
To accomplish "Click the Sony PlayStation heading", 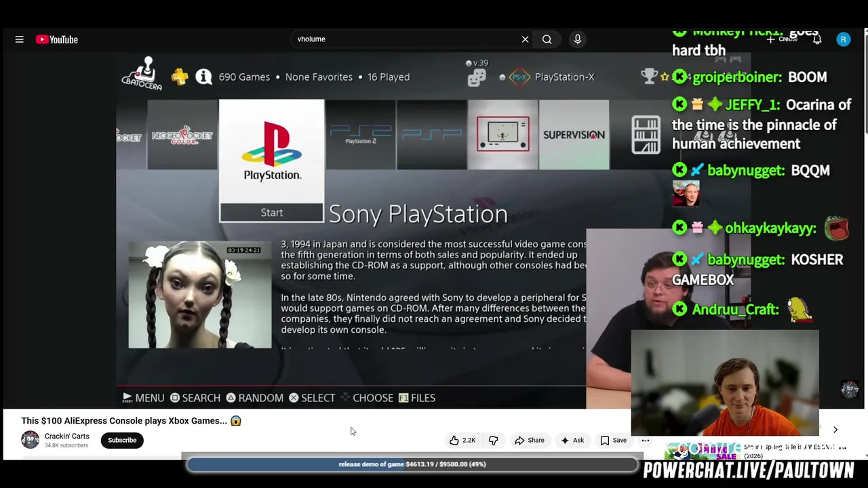I will tap(418, 214).
